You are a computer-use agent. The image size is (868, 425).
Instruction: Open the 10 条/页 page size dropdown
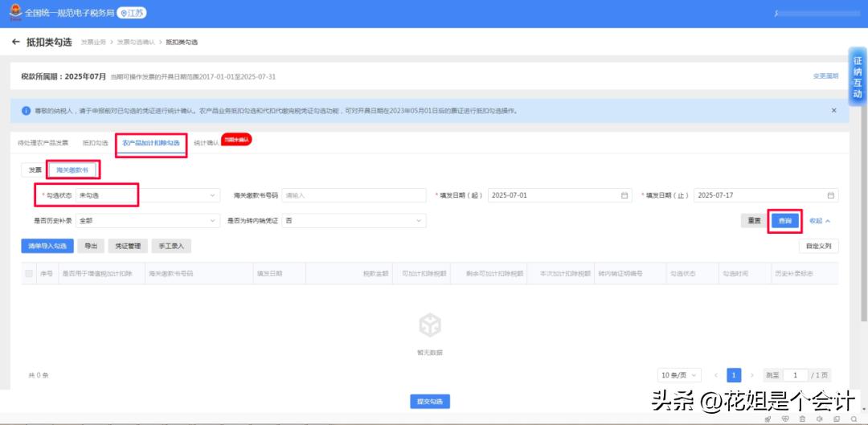pyautogui.click(x=679, y=375)
